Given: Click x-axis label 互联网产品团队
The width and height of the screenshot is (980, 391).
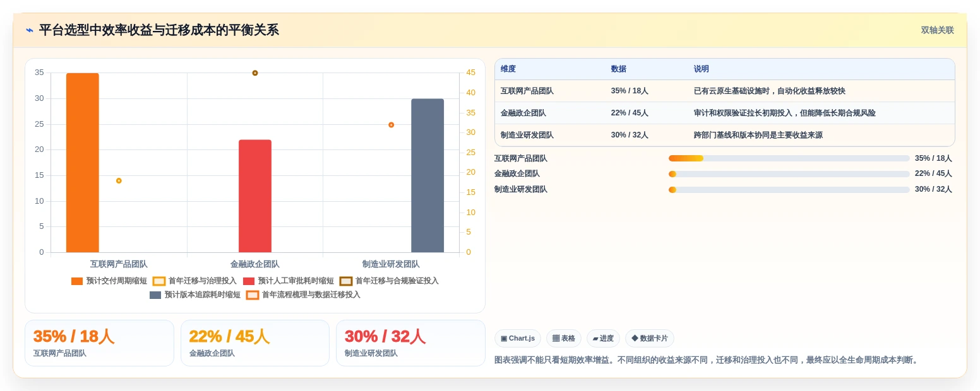Looking at the screenshot, I should point(119,264).
